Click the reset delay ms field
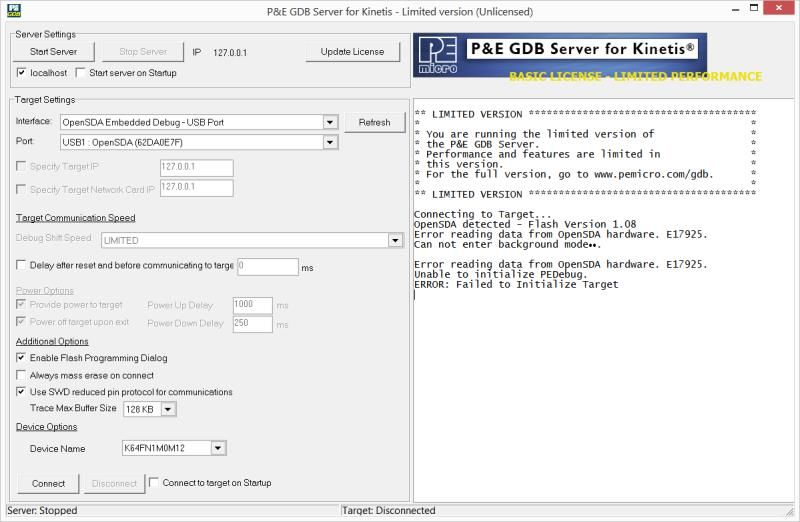The width and height of the screenshot is (800, 522). tap(268, 267)
